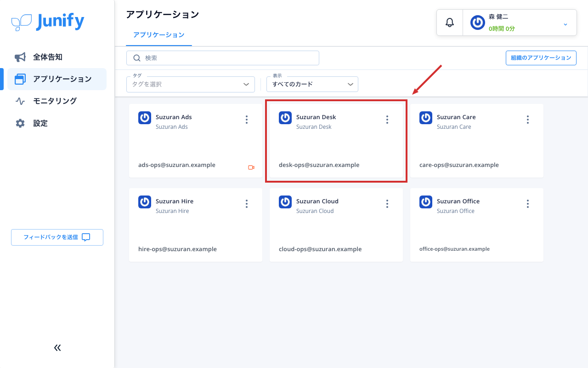Click the Suzuran Care app icon
Viewport: 588px width, 368px height.
point(426,118)
